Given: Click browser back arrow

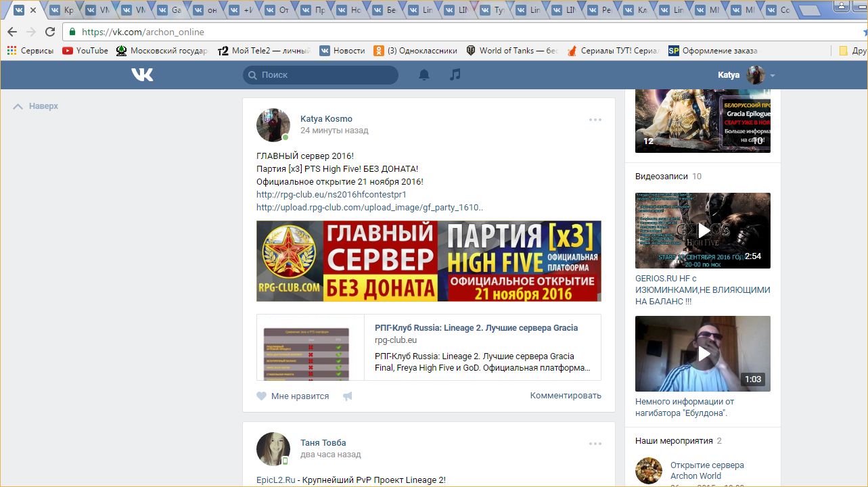Looking at the screenshot, I should tap(12, 32).
